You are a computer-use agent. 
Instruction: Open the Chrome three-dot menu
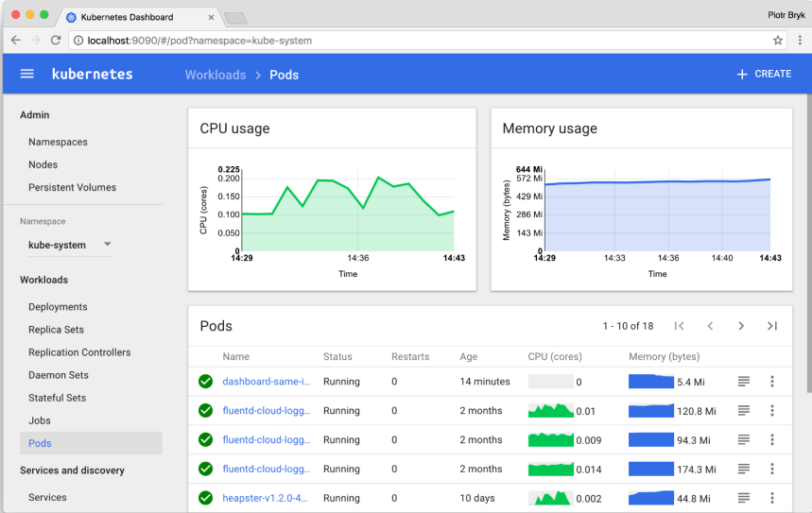click(800, 41)
